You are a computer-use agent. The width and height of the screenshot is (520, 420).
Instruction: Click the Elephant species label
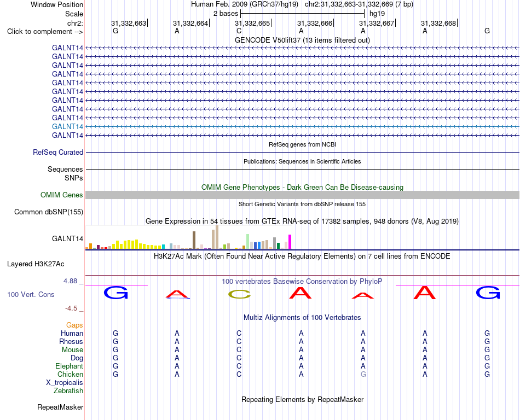coord(69,366)
